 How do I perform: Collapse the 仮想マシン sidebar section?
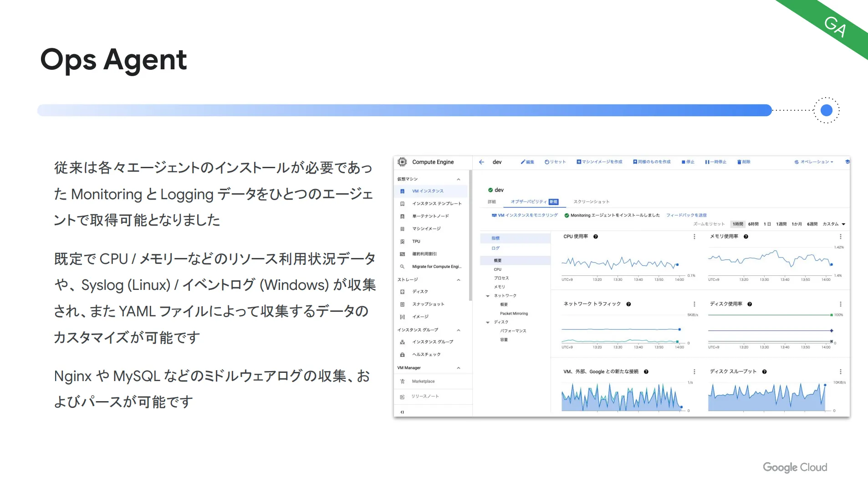tap(459, 179)
